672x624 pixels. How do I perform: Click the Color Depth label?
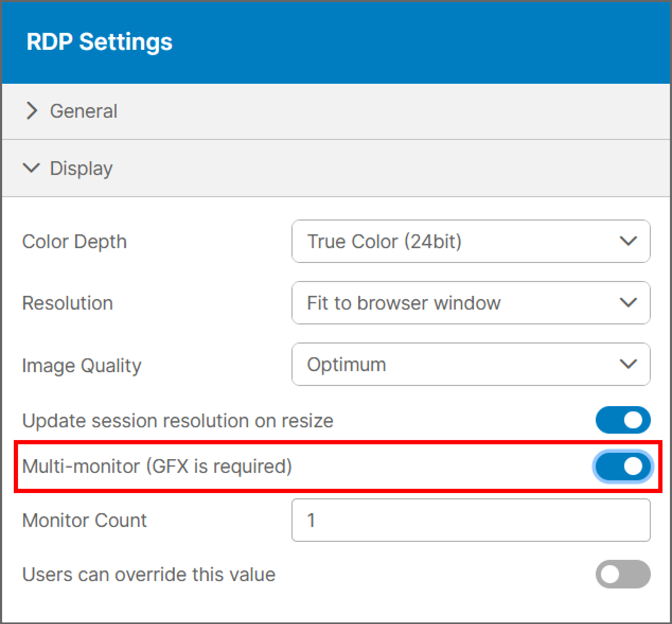(x=74, y=241)
